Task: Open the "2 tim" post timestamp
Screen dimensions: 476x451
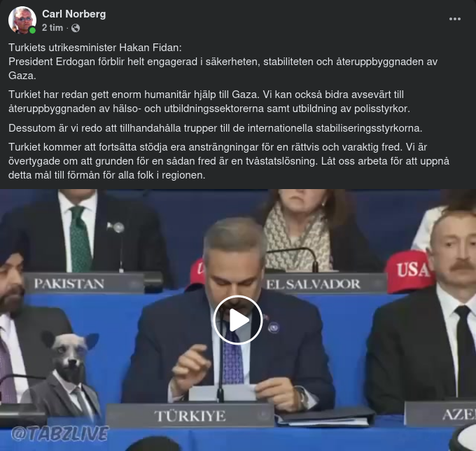Action: point(52,28)
